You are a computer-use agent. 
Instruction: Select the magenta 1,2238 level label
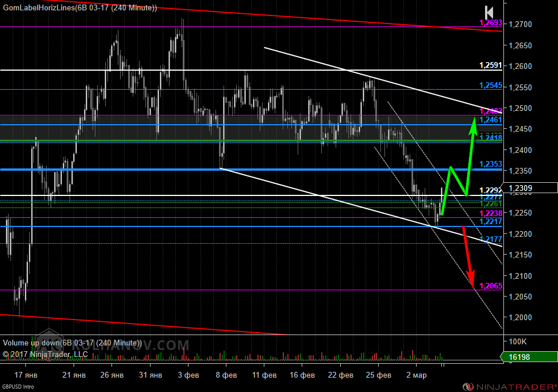tap(491, 213)
